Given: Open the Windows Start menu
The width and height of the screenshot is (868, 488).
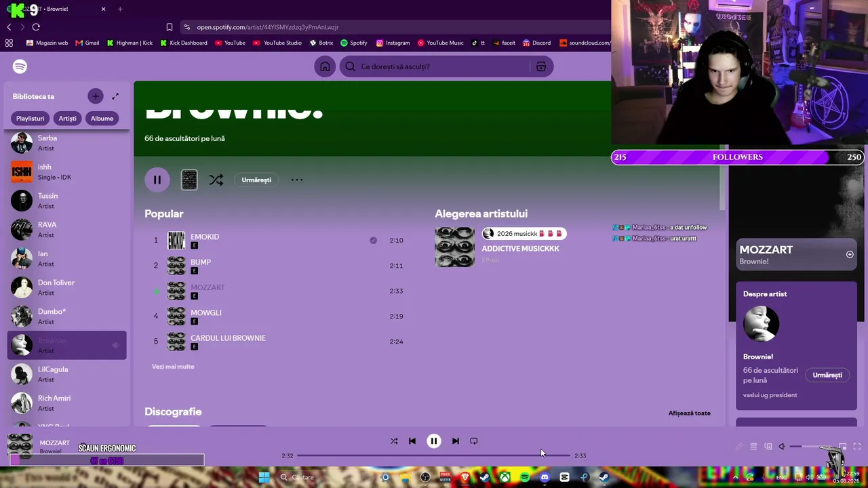Looking at the screenshot, I should click(264, 477).
